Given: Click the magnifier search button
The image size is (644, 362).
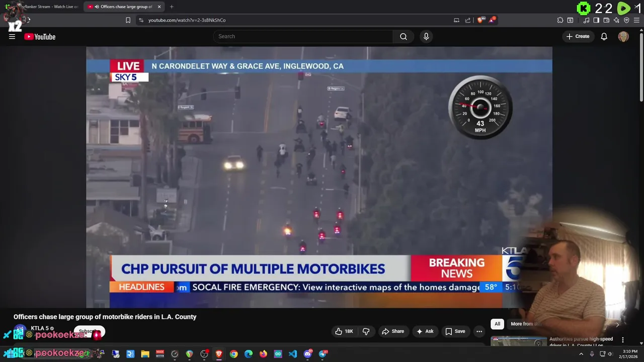Looking at the screenshot, I should (x=404, y=36).
